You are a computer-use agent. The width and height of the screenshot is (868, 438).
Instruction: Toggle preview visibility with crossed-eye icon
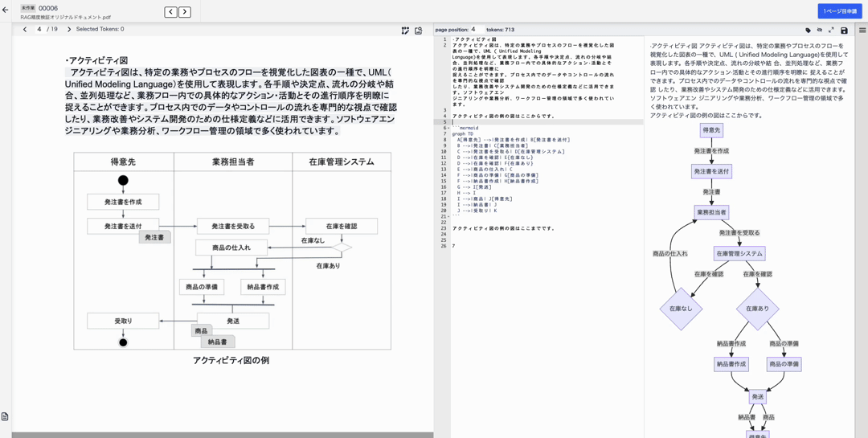coord(820,31)
